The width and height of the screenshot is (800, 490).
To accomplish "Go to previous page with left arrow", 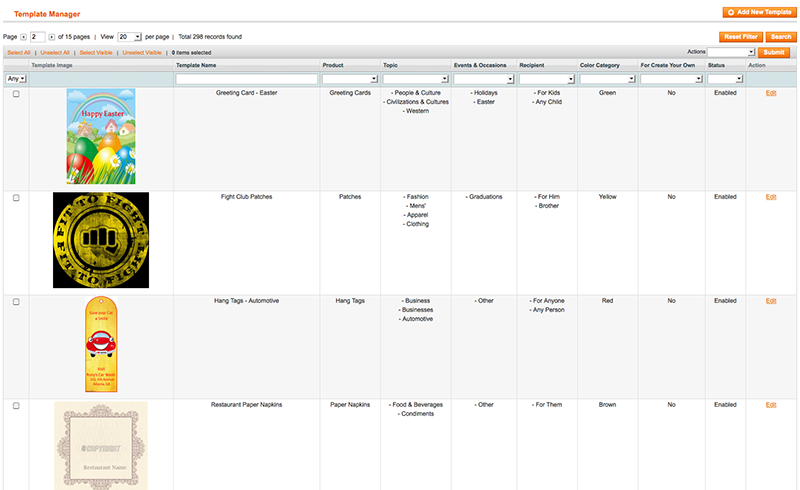I will (24, 36).
